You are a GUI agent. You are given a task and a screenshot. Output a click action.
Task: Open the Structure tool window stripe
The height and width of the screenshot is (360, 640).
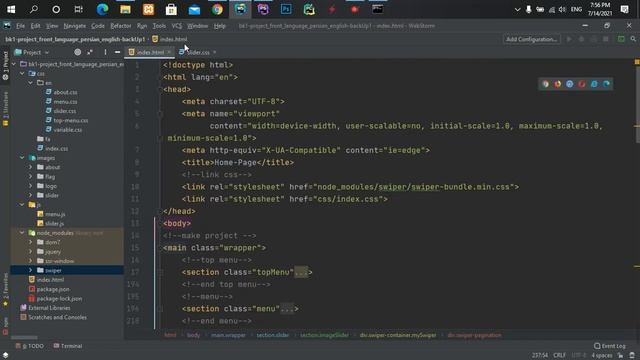5,108
